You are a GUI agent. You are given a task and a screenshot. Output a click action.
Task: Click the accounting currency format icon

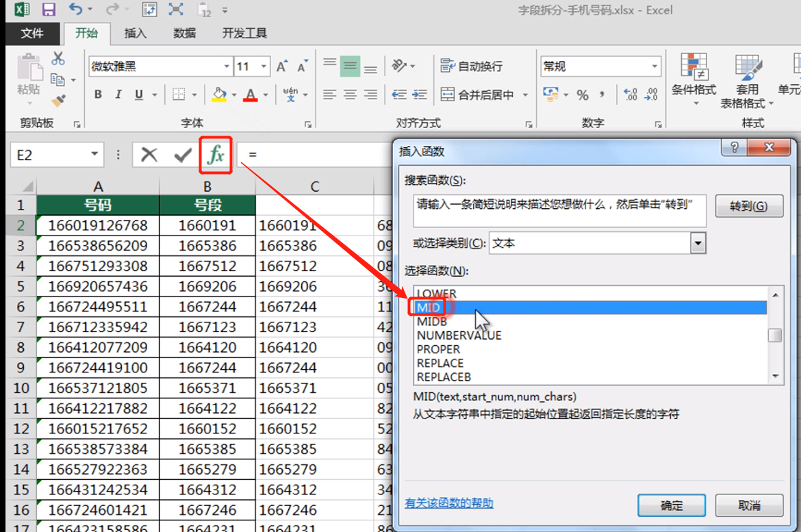[x=550, y=94]
